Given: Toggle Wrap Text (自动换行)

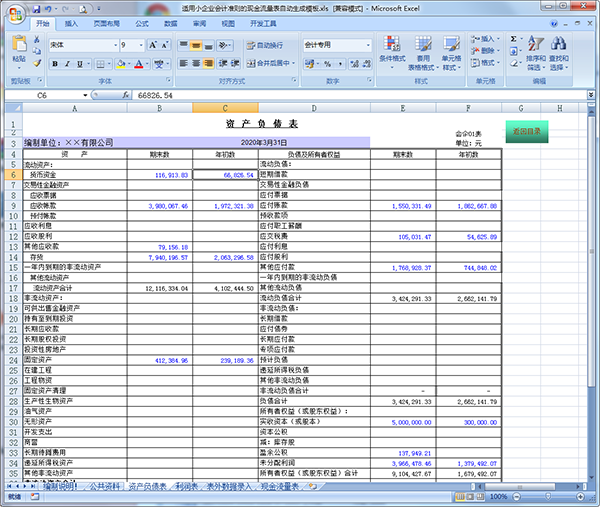Looking at the screenshot, I should click(x=265, y=45).
